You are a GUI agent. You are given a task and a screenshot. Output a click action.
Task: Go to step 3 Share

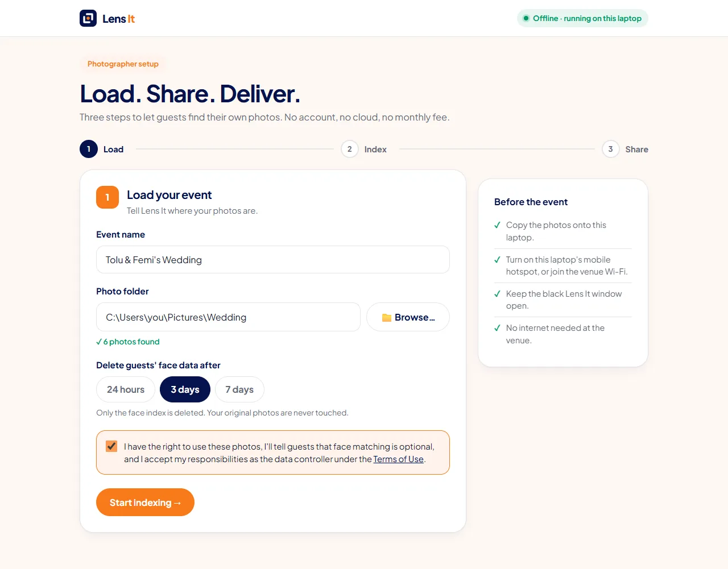[625, 149]
